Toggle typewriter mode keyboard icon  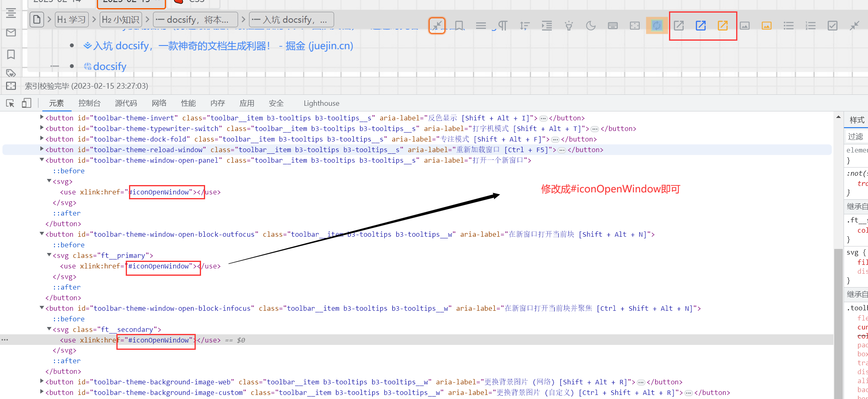612,26
